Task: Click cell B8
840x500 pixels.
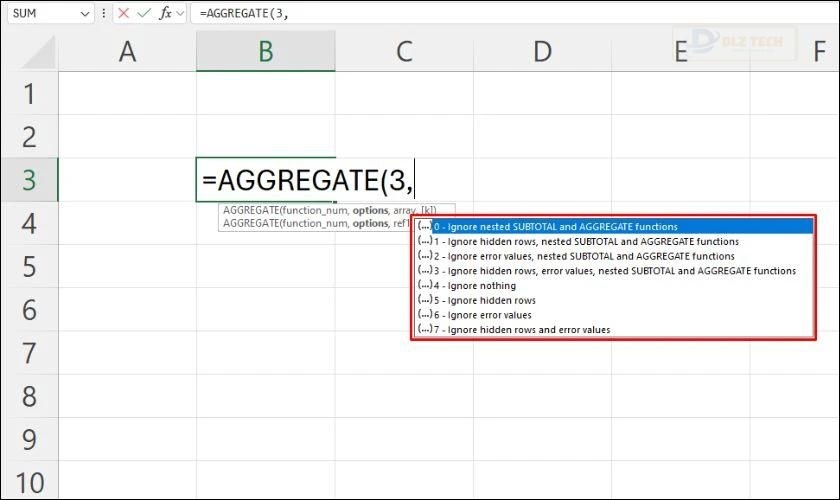Action: (266, 396)
